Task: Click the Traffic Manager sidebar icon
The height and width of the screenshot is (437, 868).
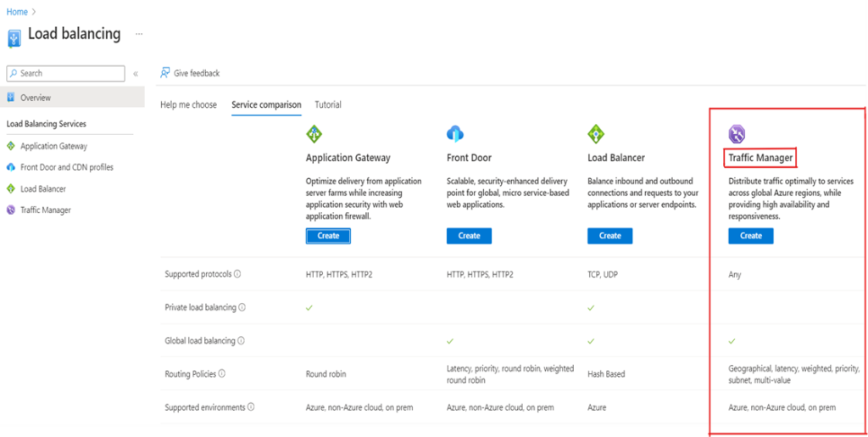Action: click(10, 210)
